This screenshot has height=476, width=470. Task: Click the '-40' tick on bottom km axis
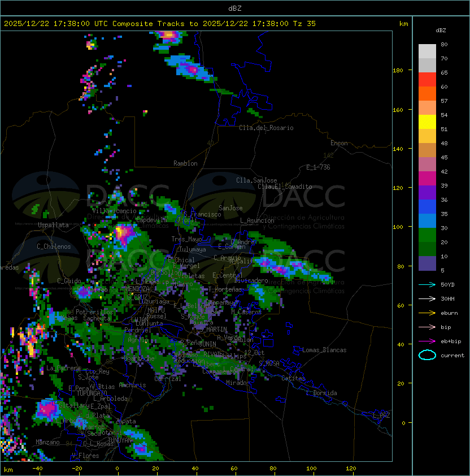click(37, 469)
